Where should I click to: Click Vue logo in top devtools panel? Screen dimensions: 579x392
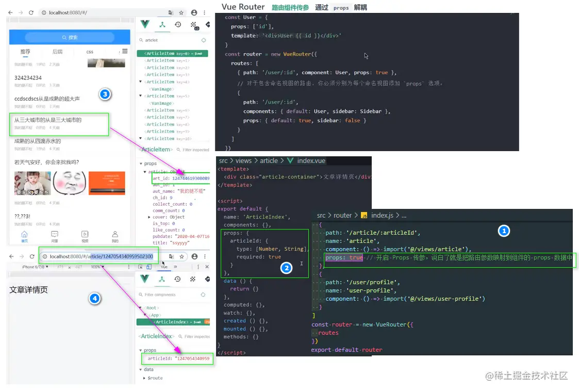tap(145, 24)
